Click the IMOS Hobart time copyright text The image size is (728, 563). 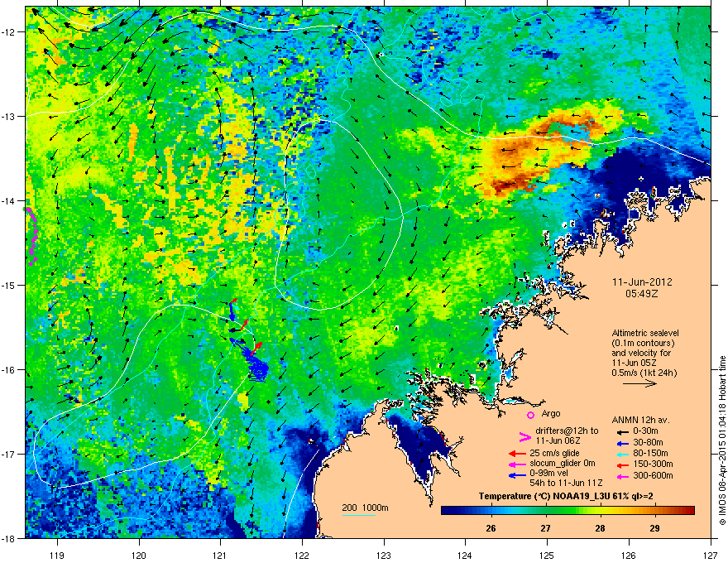pos(722,440)
